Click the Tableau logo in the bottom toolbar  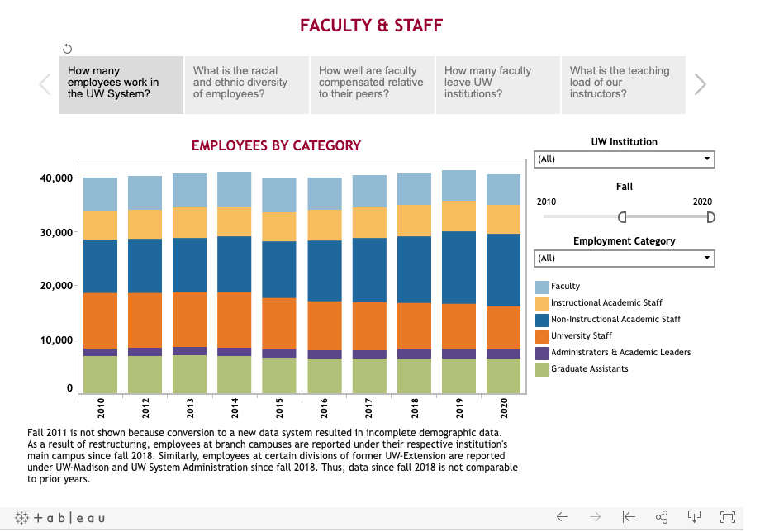pyautogui.click(x=59, y=518)
